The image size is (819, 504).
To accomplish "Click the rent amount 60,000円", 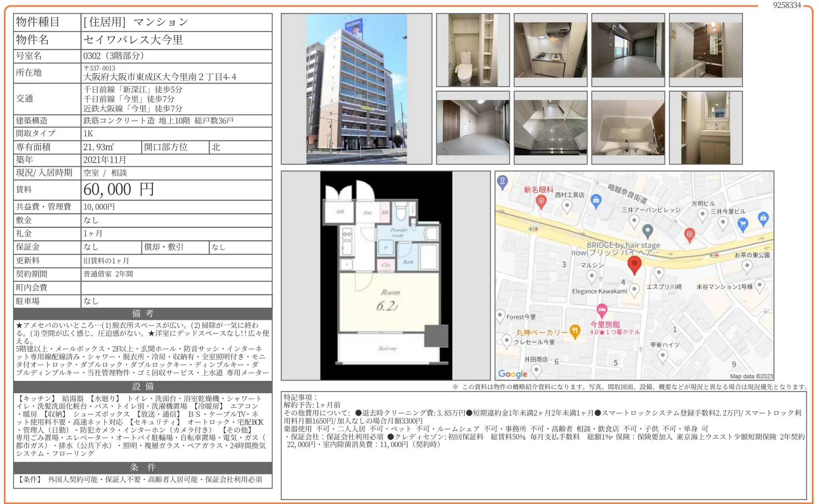I will [x=119, y=190].
